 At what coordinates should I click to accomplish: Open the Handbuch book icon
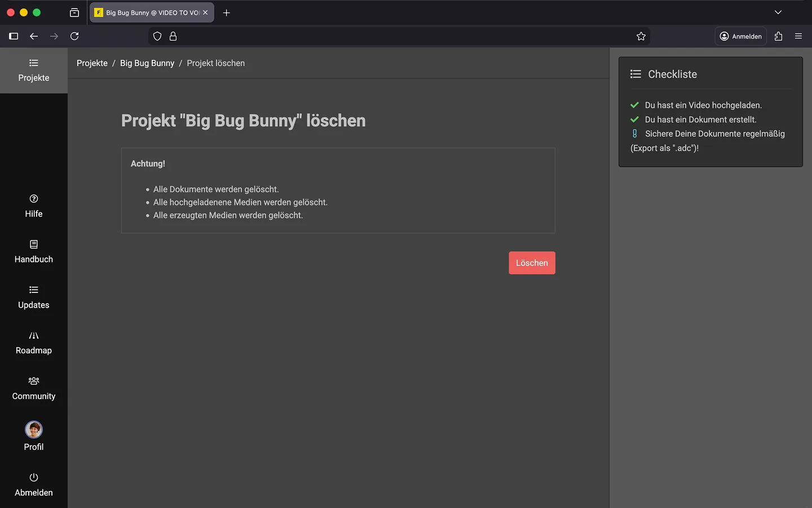[34, 244]
